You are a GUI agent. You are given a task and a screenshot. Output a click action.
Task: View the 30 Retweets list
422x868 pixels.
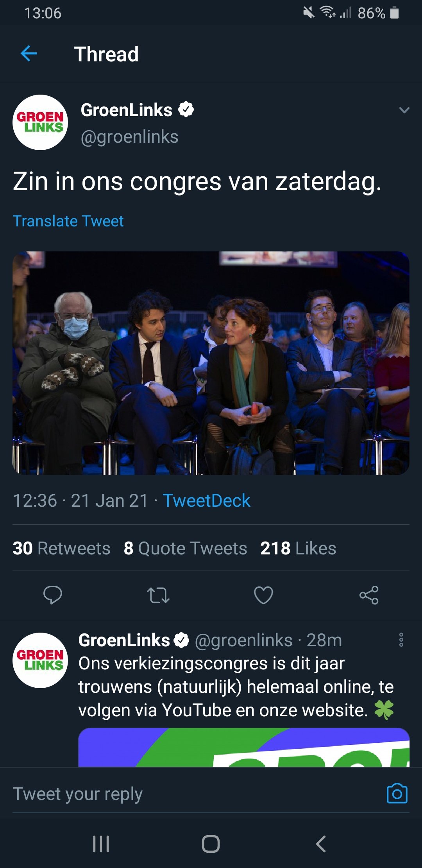(x=61, y=548)
